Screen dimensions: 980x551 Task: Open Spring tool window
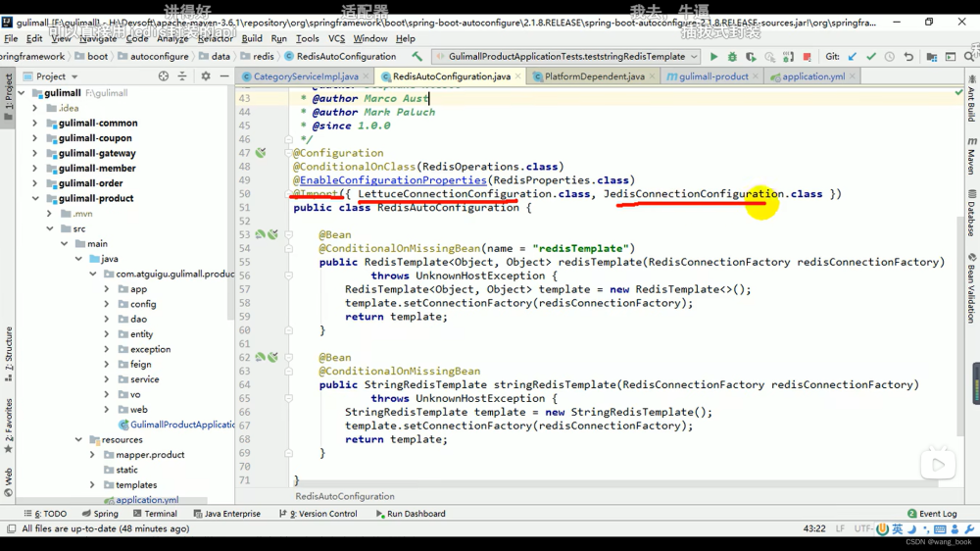click(x=100, y=514)
